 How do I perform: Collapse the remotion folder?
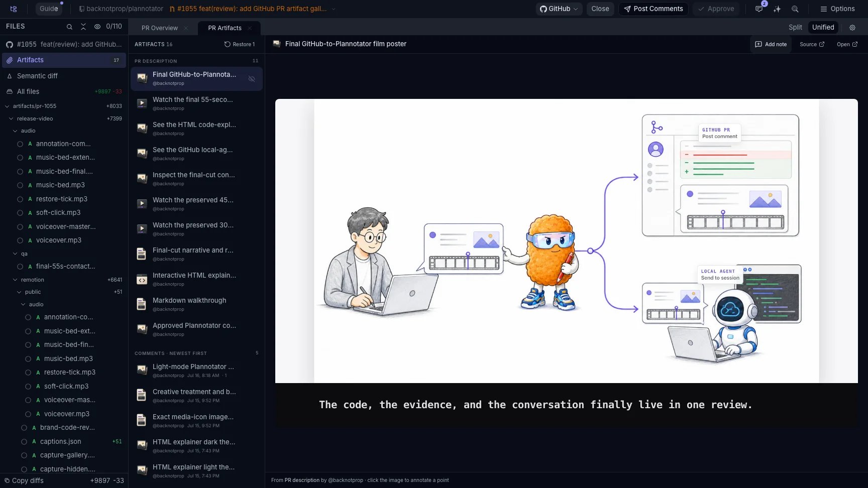[15, 280]
